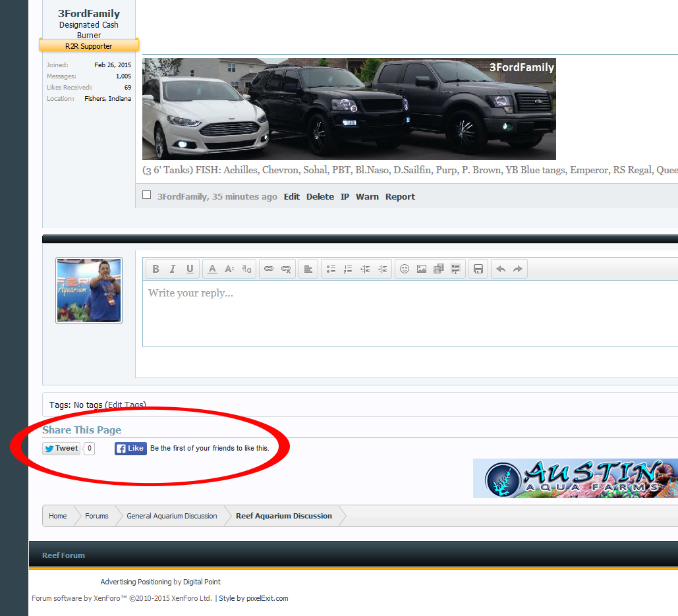Click the unlink icon in editor toolbar
This screenshot has height=616, width=678.
(286, 269)
